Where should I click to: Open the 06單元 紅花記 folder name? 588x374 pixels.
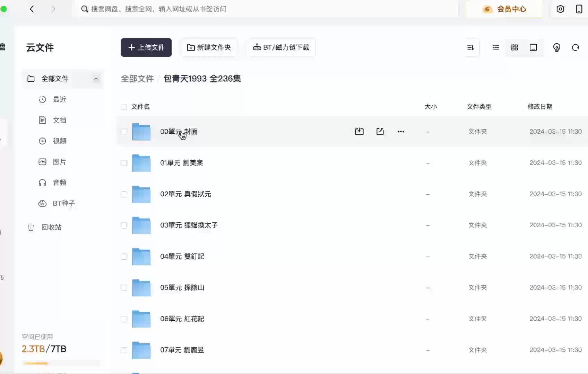coord(182,319)
